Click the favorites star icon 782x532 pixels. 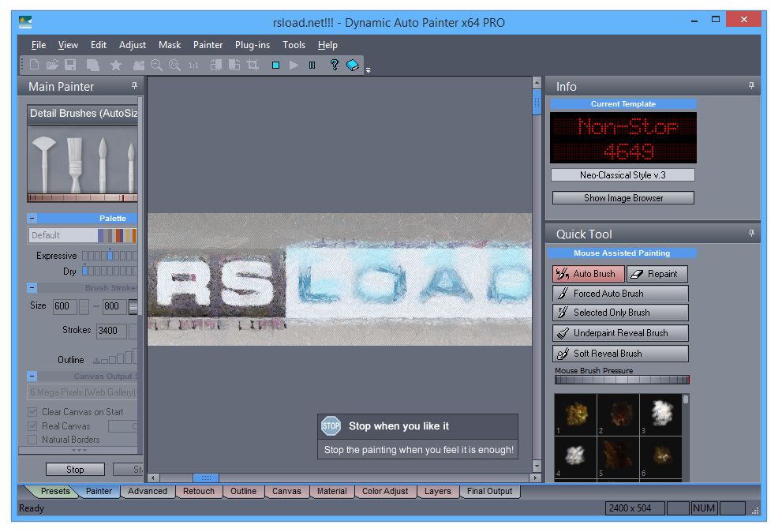point(116,66)
